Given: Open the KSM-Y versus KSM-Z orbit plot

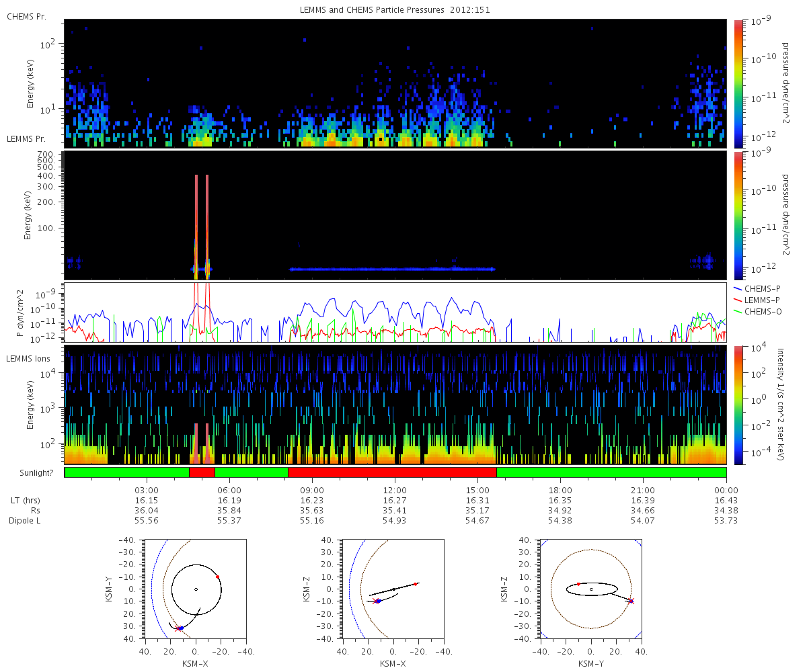Looking at the screenshot, I should click(x=591, y=589).
